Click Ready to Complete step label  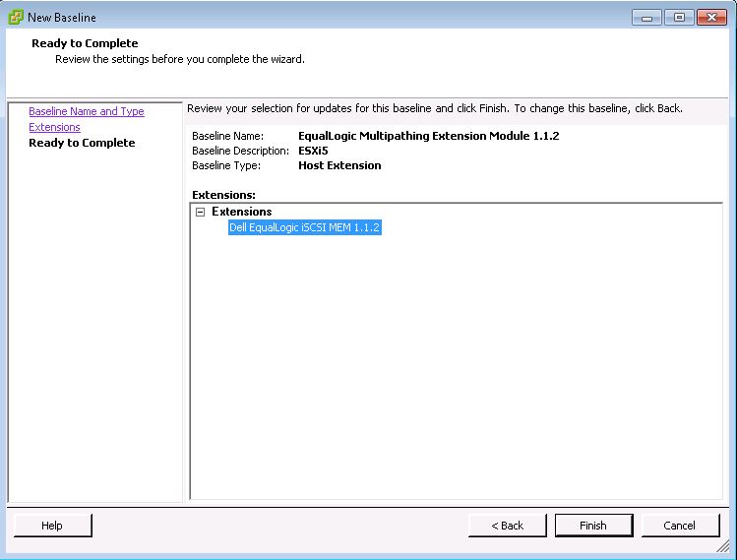pos(82,143)
